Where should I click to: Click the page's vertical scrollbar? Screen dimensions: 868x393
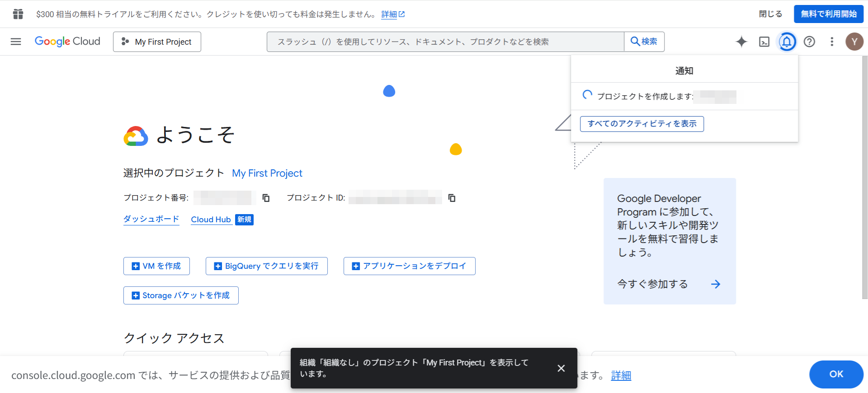[x=864, y=181]
